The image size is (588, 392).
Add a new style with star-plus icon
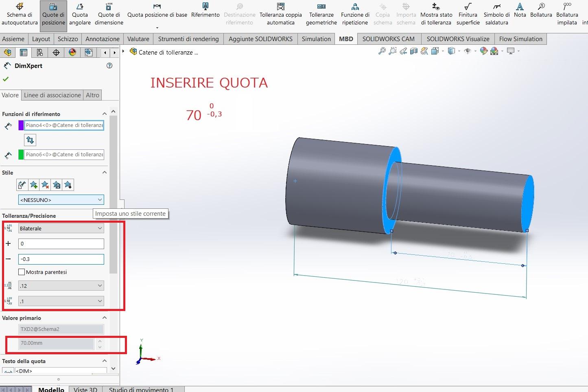point(34,185)
